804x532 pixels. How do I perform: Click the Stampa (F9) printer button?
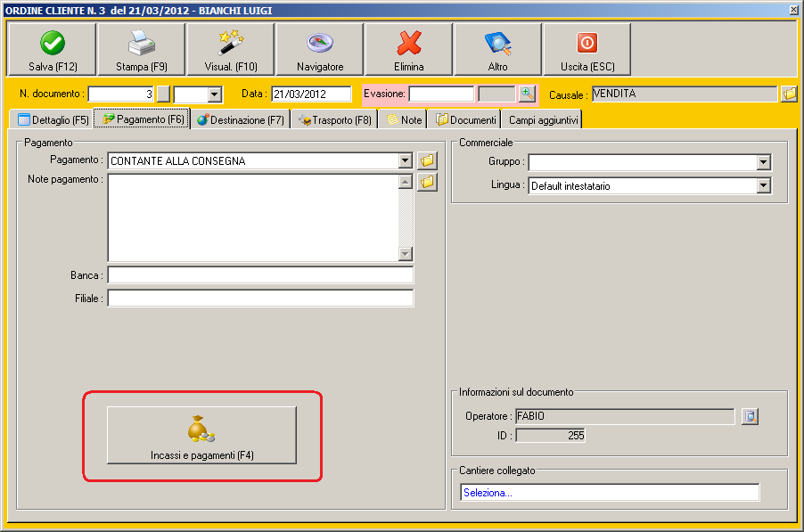click(142, 50)
